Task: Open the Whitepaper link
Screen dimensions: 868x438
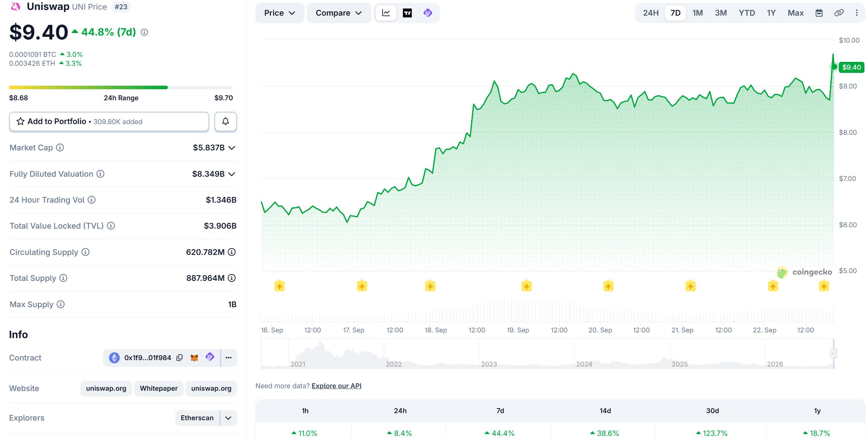Action: click(x=159, y=389)
